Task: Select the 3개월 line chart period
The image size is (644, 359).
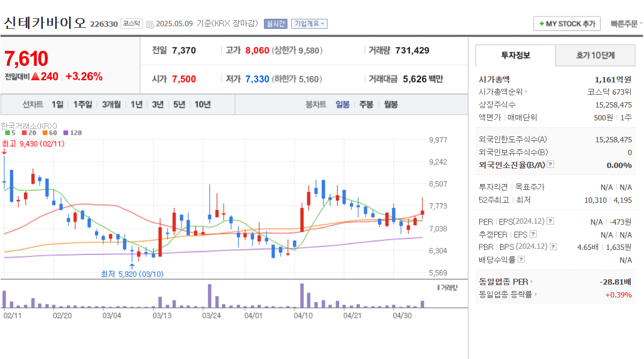Action: 111,104
